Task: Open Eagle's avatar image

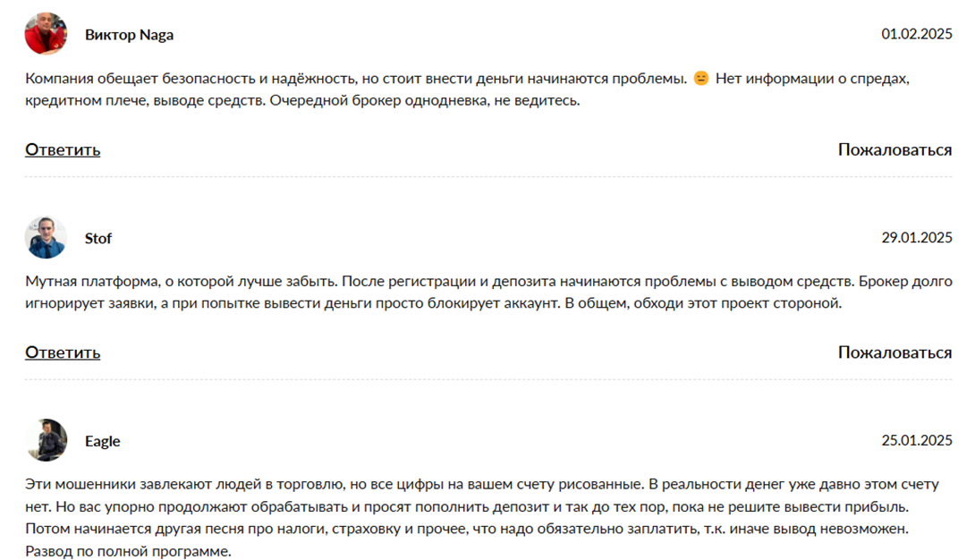Action: coord(46,440)
